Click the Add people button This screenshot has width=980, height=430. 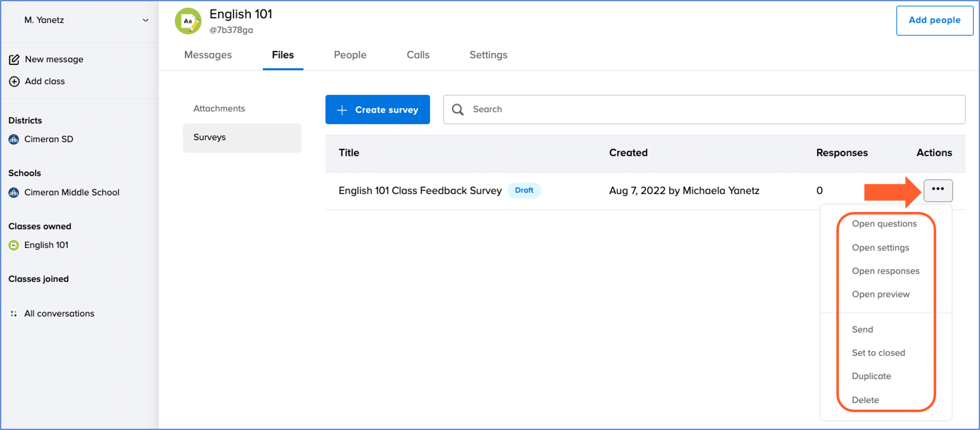(934, 20)
